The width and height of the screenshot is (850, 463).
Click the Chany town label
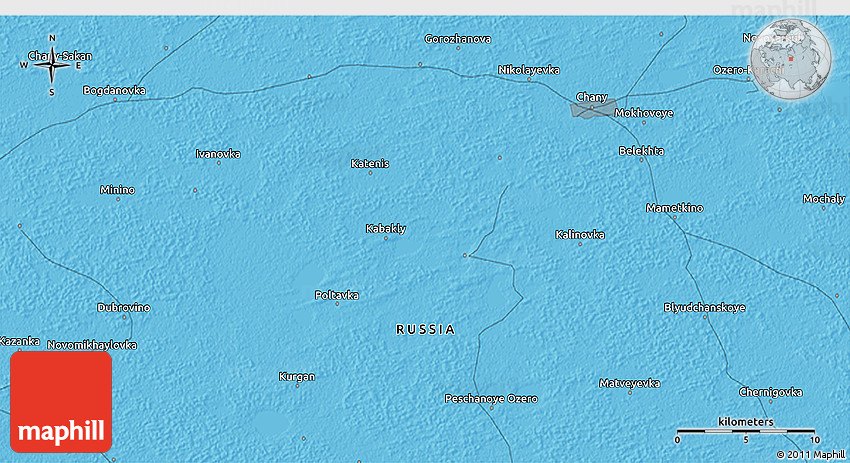pyautogui.click(x=591, y=97)
